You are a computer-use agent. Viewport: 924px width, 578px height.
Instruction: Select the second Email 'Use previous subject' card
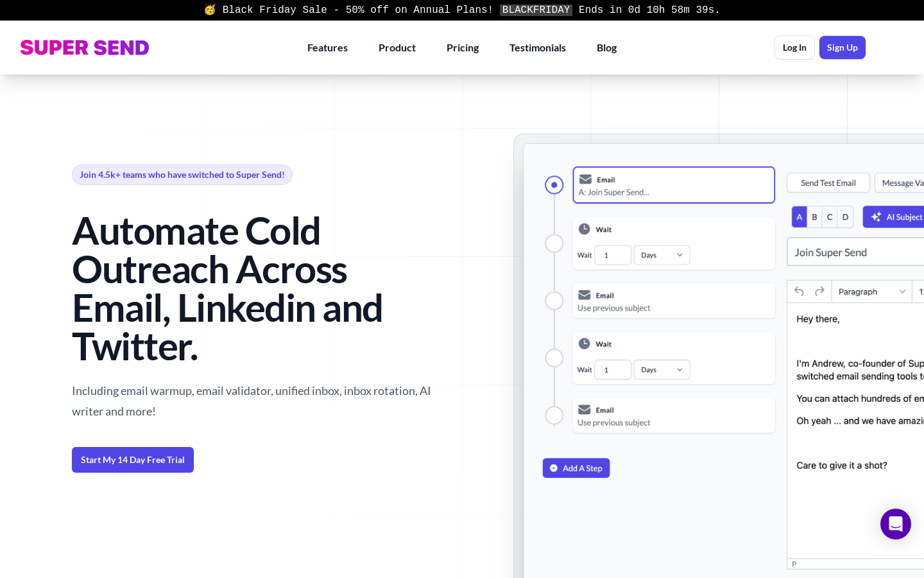(x=674, y=301)
